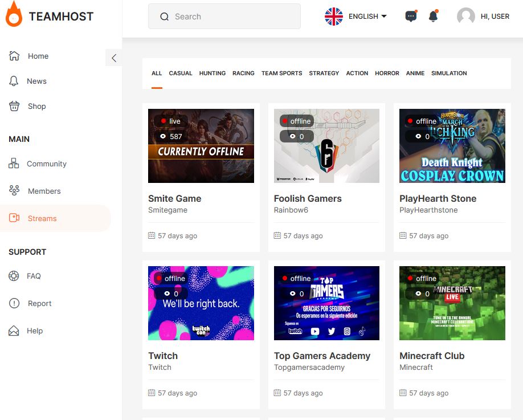Open the Streams page link
The image size is (523, 420).
pos(42,218)
